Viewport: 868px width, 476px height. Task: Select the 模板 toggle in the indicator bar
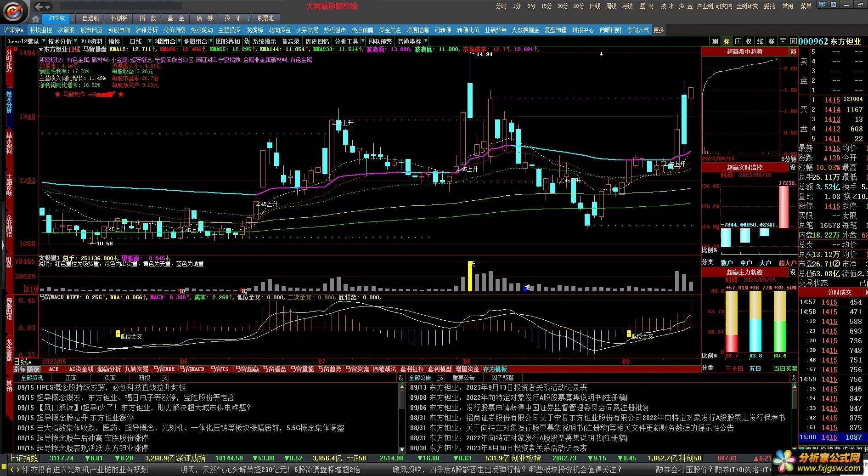(x=34, y=369)
